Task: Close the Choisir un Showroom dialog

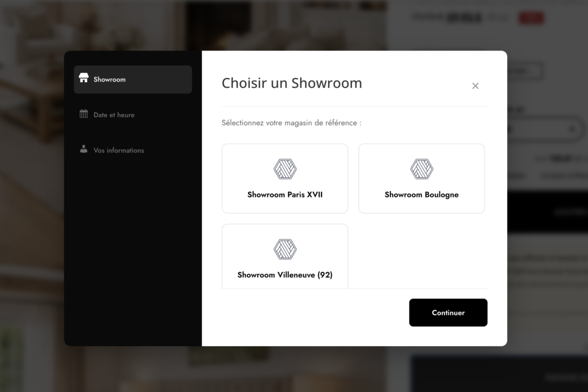Action: [475, 86]
